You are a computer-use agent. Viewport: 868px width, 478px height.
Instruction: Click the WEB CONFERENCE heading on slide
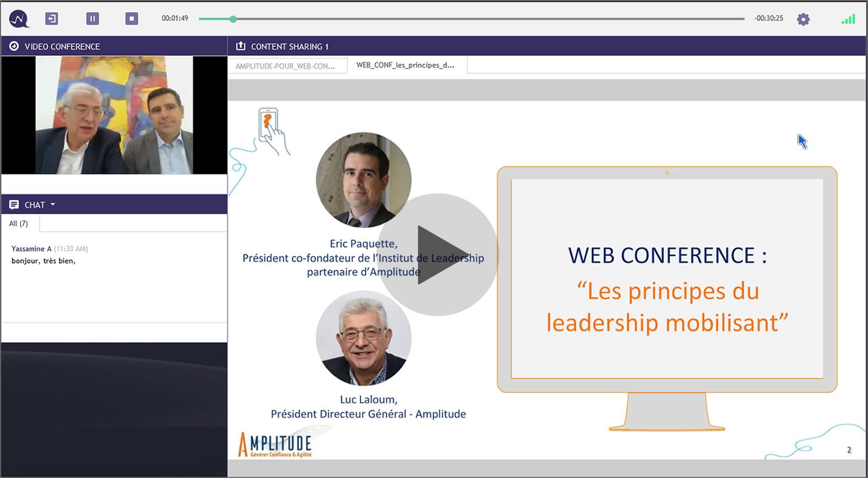(x=667, y=255)
